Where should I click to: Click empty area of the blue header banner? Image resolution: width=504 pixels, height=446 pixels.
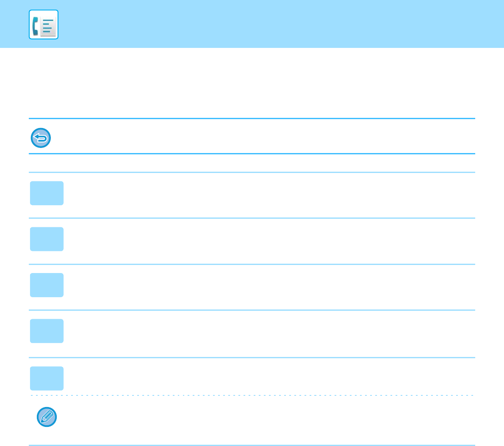tap(275, 24)
